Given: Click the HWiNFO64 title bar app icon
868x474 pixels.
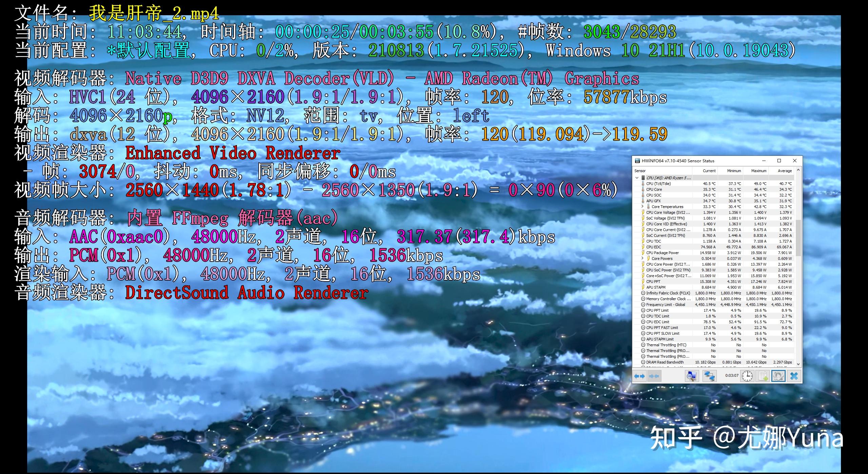Looking at the screenshot, I should click(x=637, y=161).
